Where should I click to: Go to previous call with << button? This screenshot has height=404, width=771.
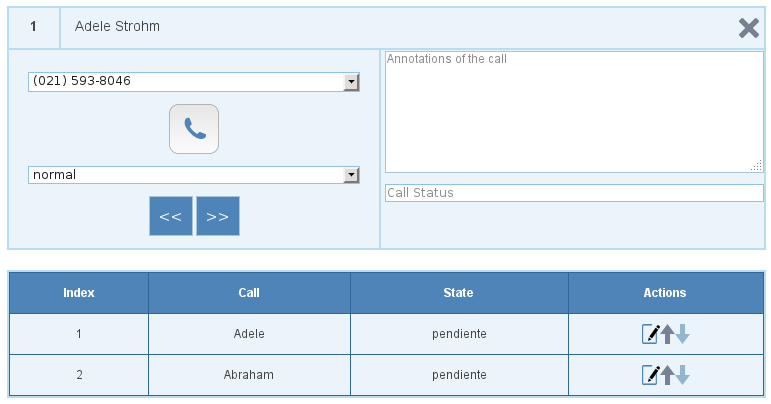tap(170, 216)
